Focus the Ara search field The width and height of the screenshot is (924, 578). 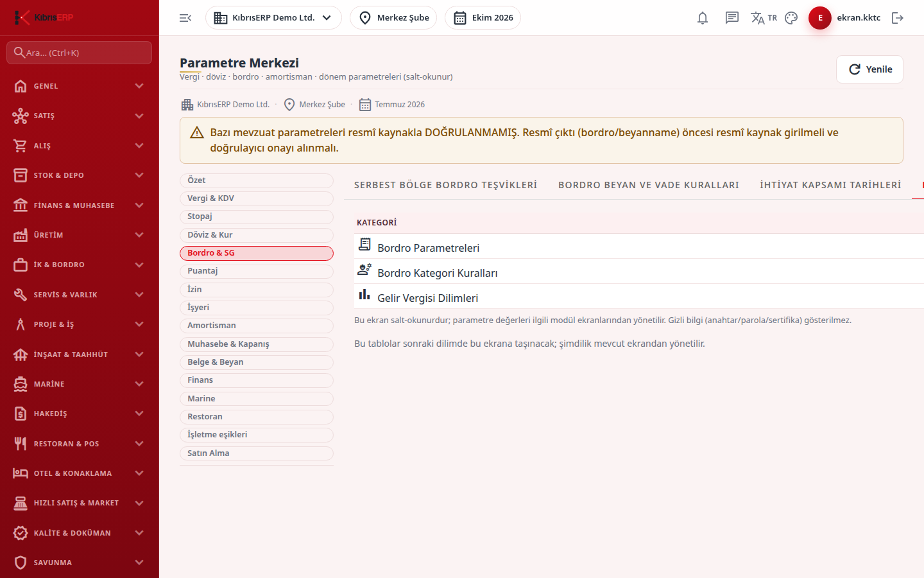(80, 53)
